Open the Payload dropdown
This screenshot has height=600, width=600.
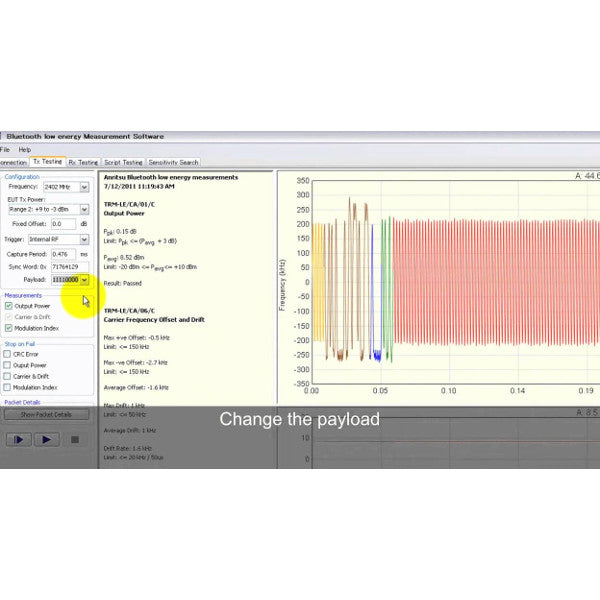tap(84, 280)
